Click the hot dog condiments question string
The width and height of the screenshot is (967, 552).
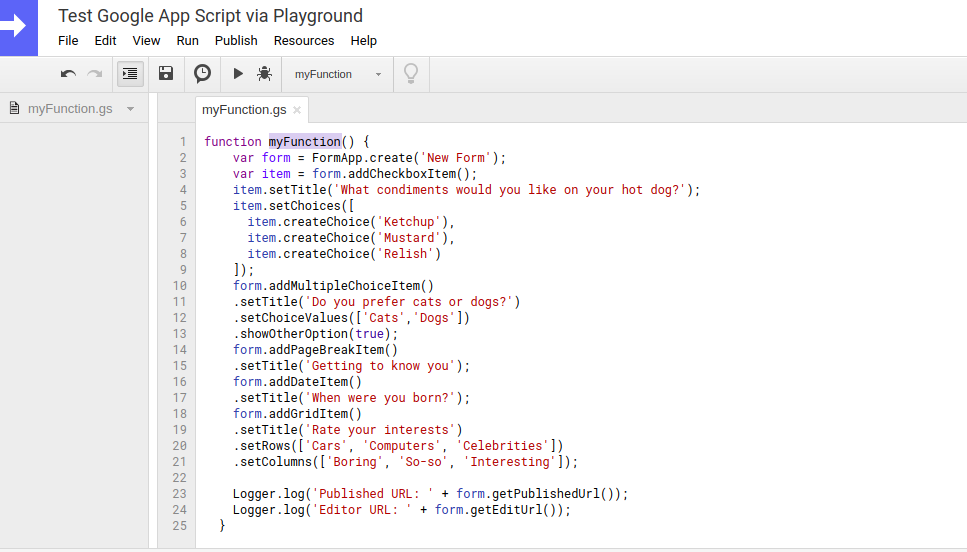point(510,190)
